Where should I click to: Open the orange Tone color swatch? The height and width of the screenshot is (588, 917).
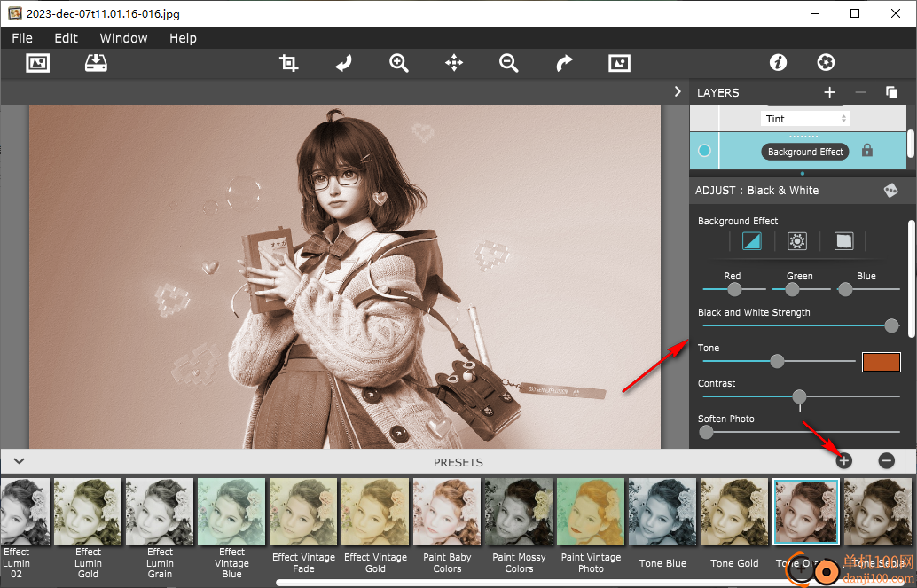pos(881,362)
